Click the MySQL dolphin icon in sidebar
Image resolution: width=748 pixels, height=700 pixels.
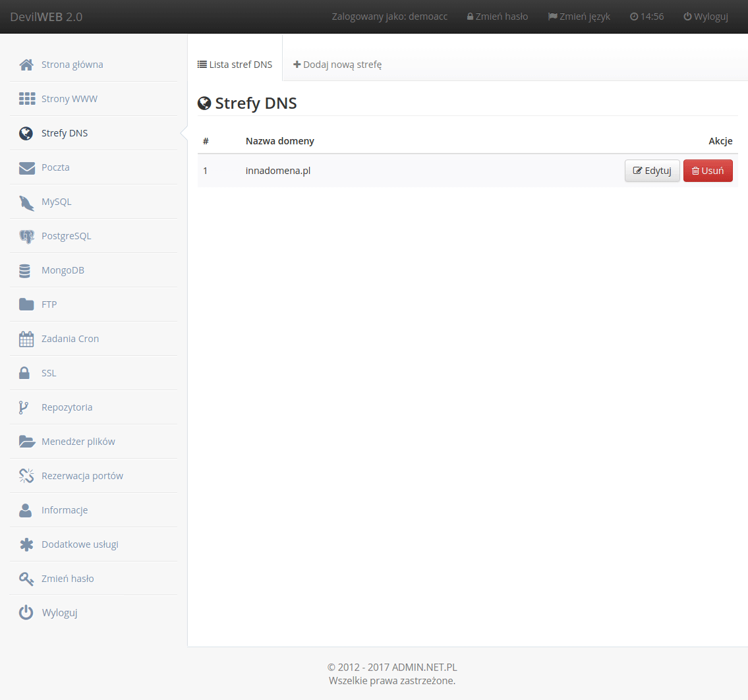(26, 202)
